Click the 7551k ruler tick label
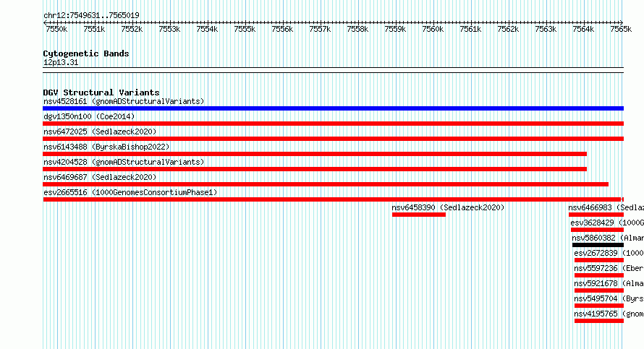 tap(95, 29)
